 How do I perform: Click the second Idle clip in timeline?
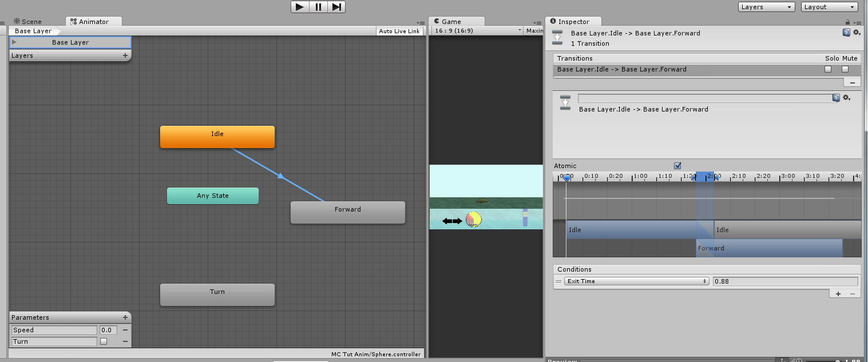click(788, 230)
